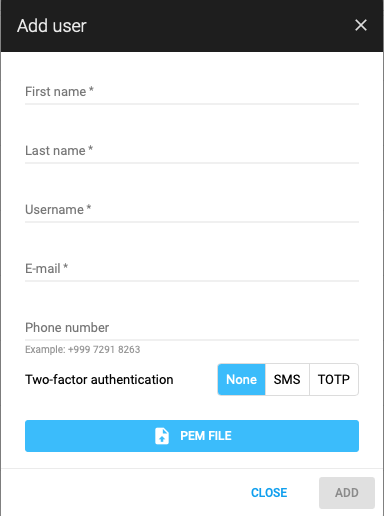Click the file upload icon on PEM FILE
Screen dimensions: 384x516
[162, 436]
